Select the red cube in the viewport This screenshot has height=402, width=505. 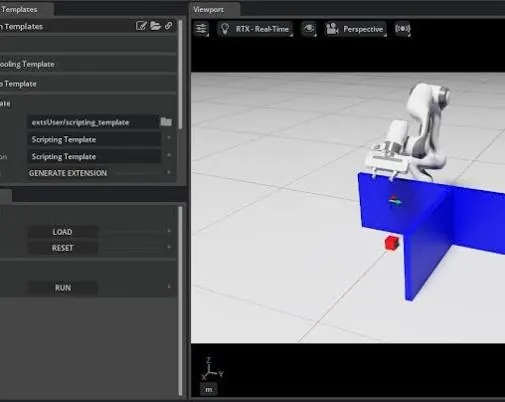click(392, 243)
